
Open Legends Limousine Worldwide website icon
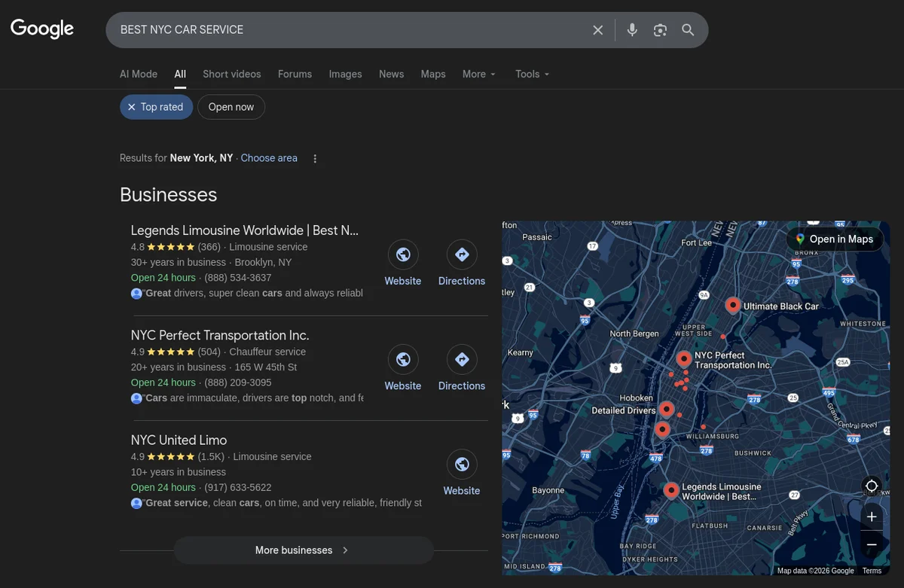403,255
